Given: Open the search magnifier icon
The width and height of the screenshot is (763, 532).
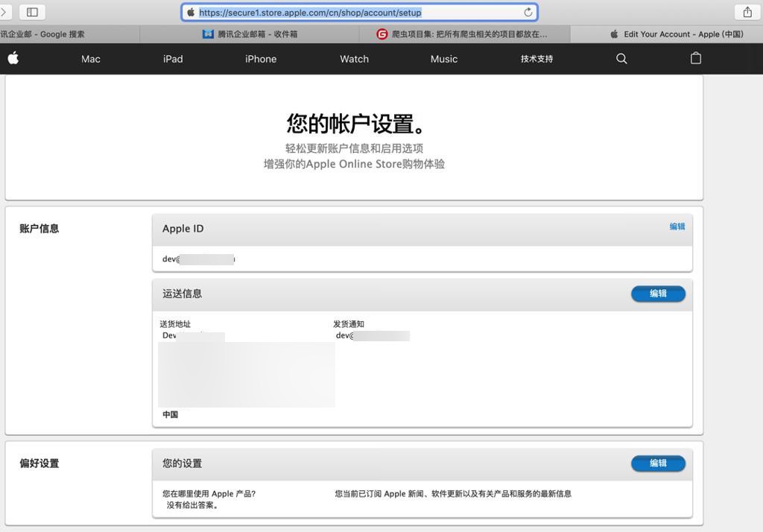Looking at the screenshot, I should click(621, 59).
